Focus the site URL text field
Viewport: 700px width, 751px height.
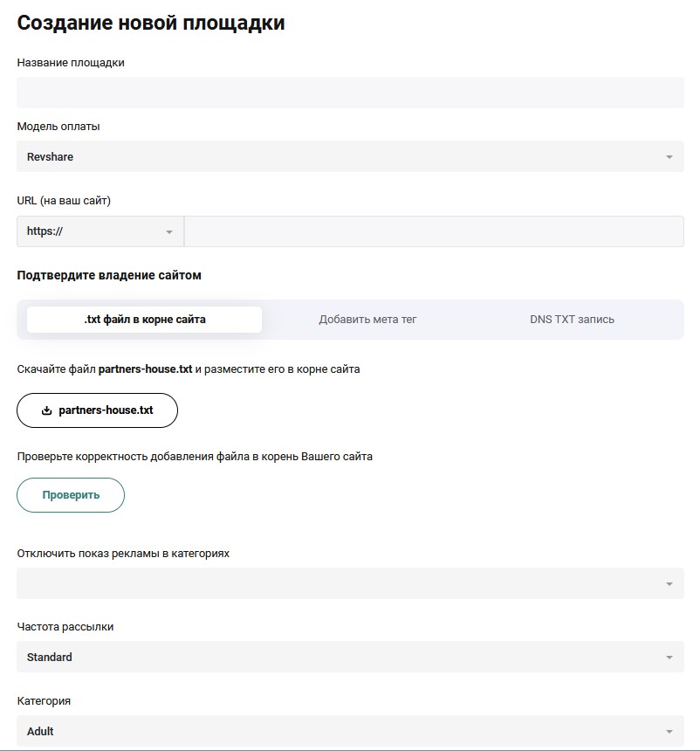pos(434,231)
